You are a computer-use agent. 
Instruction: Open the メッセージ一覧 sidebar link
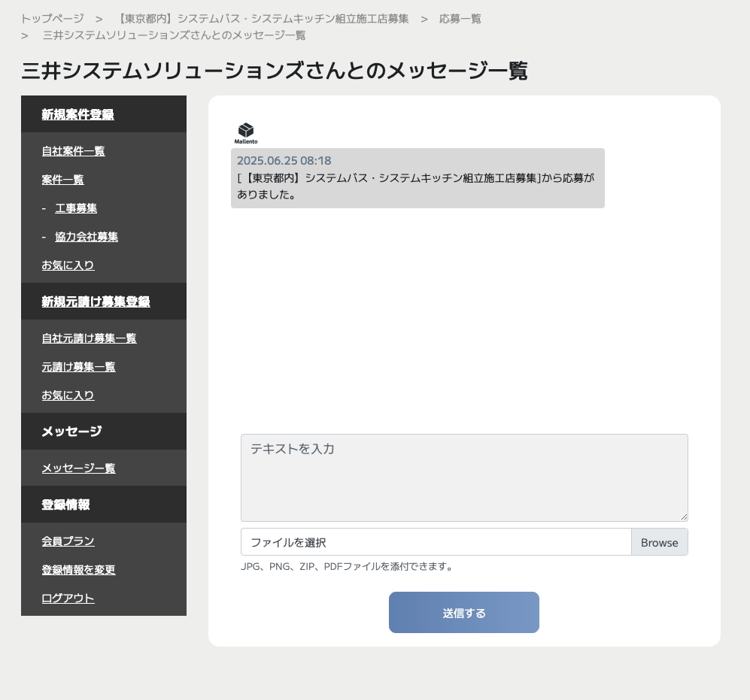pyautogui.click(x=78, y=468)
